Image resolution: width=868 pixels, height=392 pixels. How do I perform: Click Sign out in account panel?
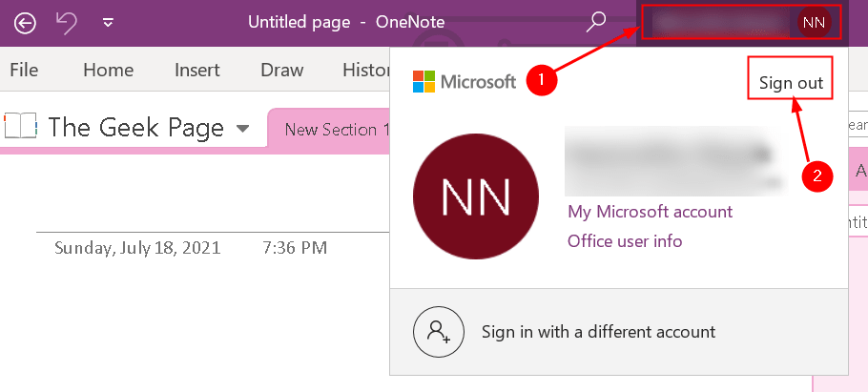click(791, 83)
